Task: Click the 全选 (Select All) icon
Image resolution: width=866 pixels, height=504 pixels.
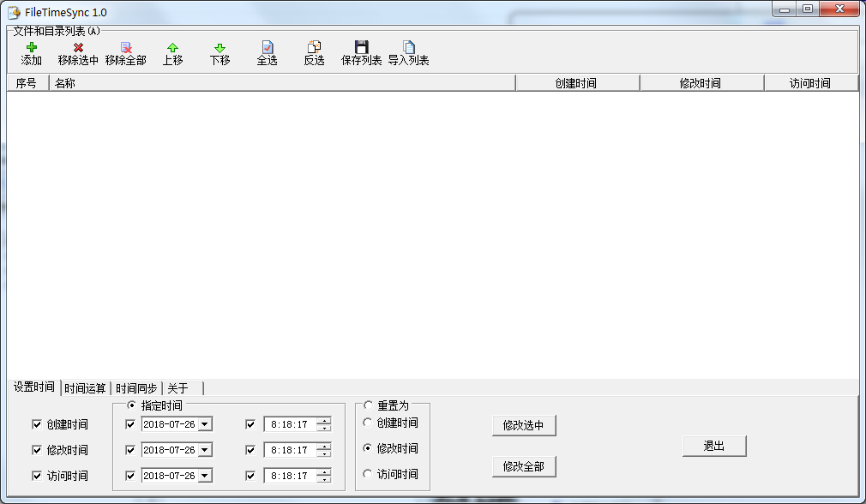Action: click(267, 50)
